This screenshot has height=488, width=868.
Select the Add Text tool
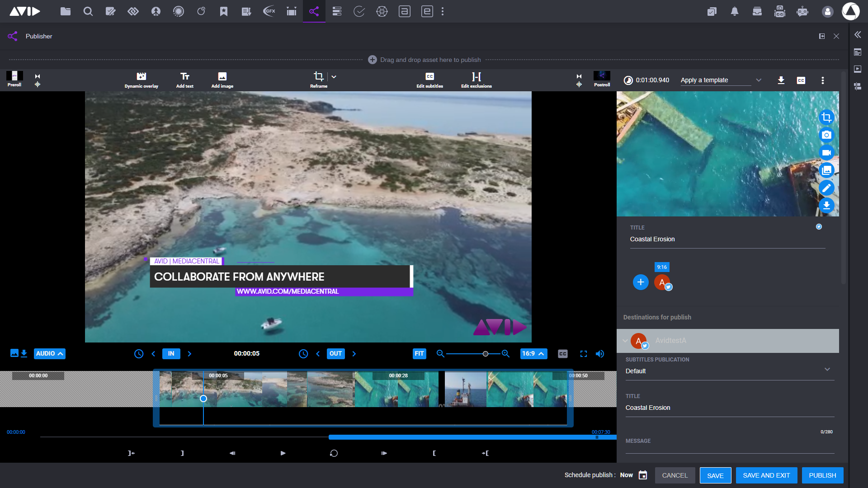185,79
